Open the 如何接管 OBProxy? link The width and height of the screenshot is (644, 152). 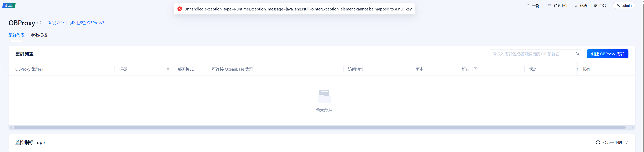pos(87,23)
